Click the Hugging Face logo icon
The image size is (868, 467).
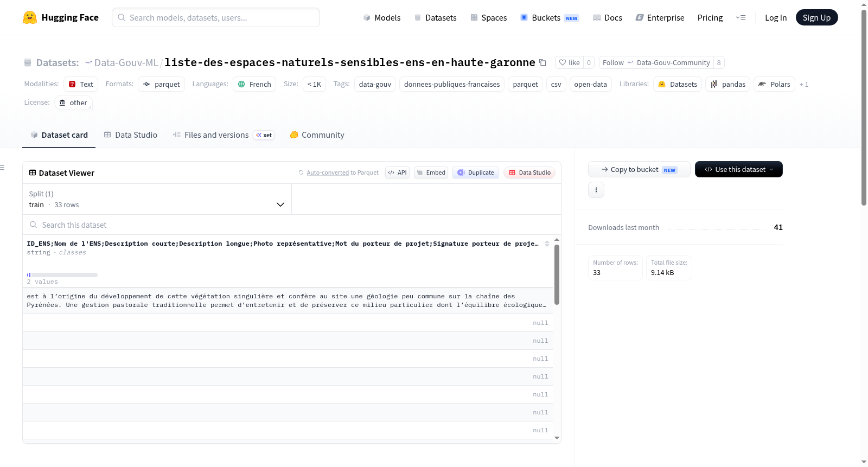(x=30, y=17)
